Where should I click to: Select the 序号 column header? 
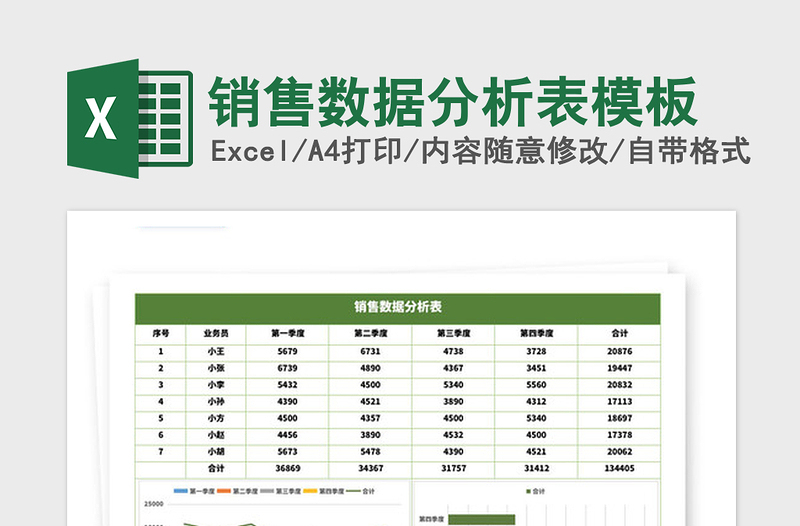coord(161,334)
